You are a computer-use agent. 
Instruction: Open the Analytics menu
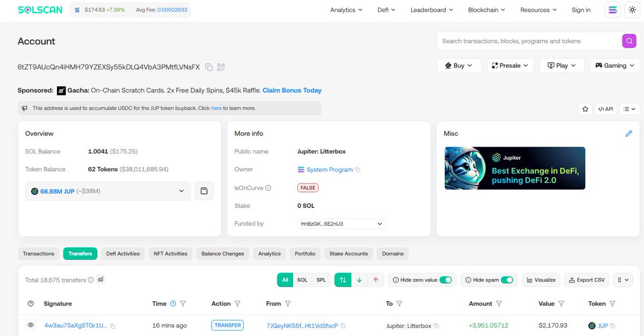click(346, 10)
